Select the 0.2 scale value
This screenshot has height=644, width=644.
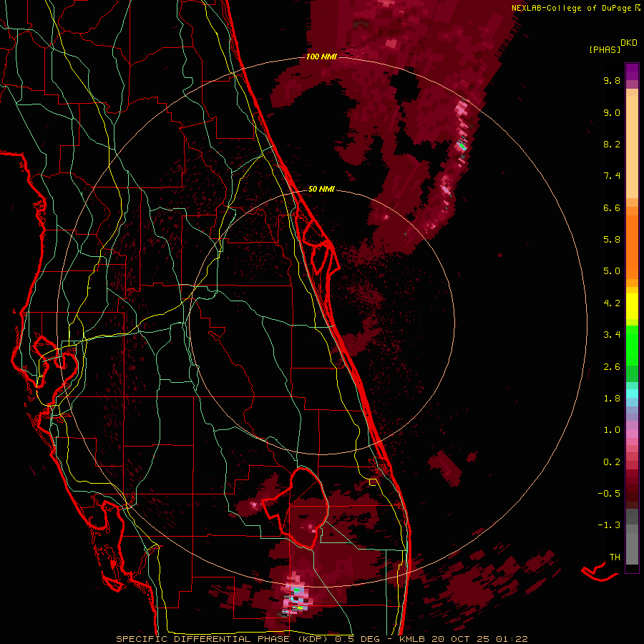pyautogui.click(x=612, y=462)
